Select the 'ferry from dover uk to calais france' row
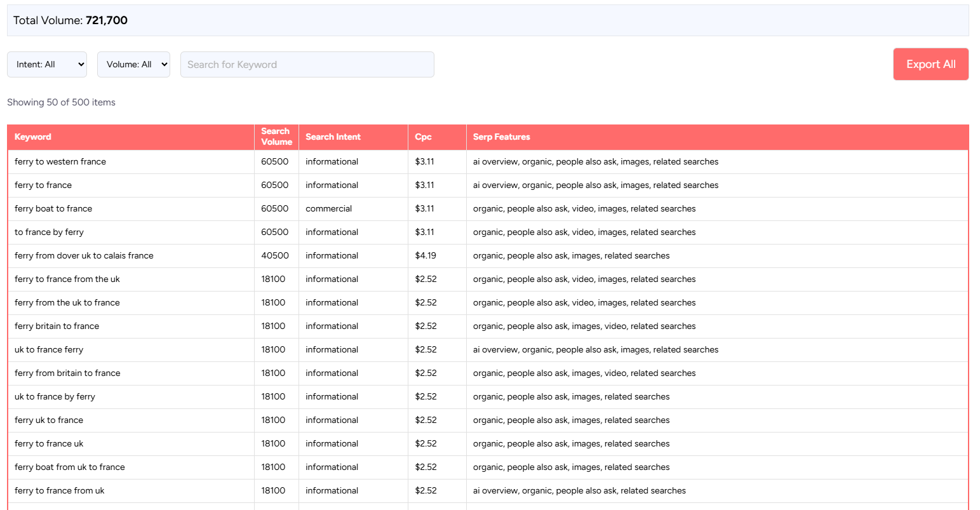This screenshot has width=980, height=510. click(x=83, y=255)
